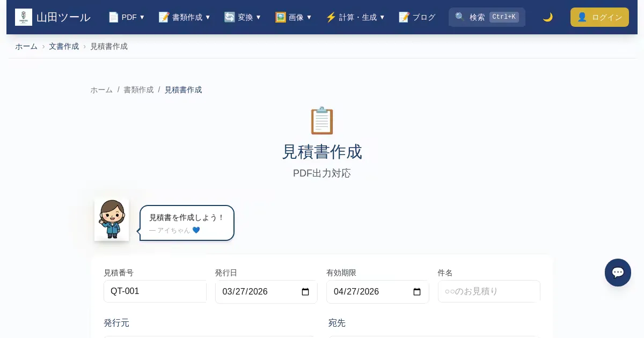Open calendar picker for 有効期限 field
The height and width of the screenshot is (338, 644).
[417, 292]
